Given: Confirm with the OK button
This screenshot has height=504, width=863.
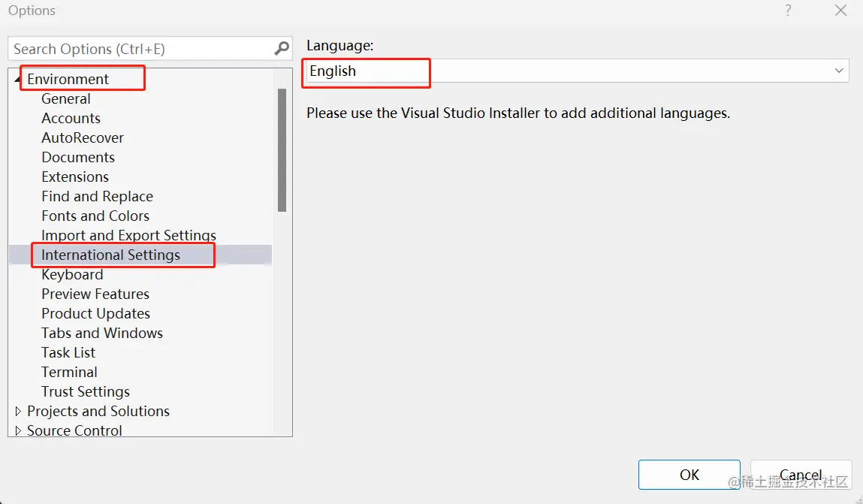Looking at the screenshot, I should click(x=689, y=475).
